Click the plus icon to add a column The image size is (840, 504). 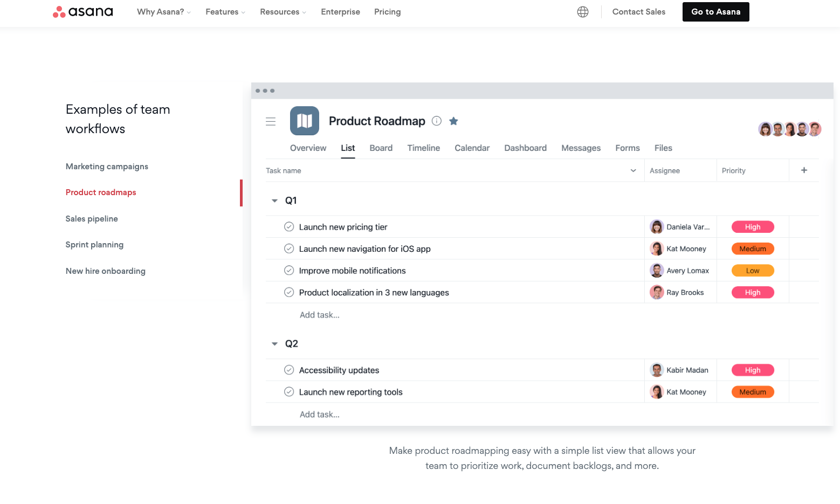(x=804, y=170)
